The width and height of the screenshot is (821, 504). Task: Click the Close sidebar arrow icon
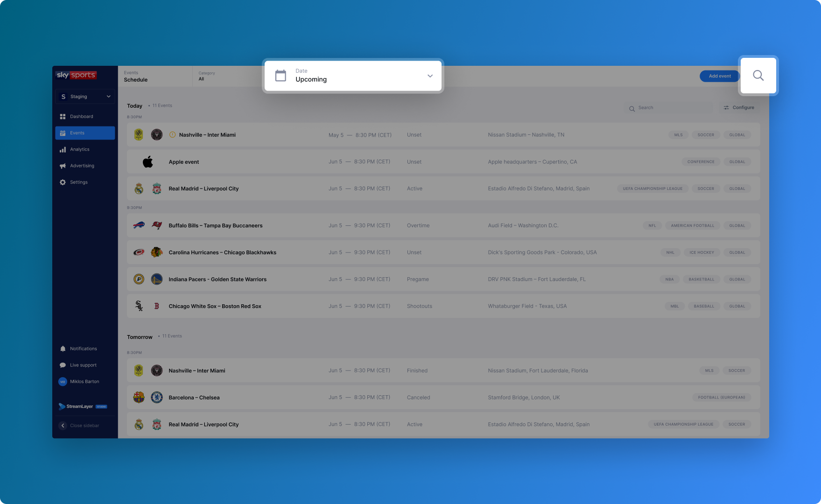click(63, 426)
